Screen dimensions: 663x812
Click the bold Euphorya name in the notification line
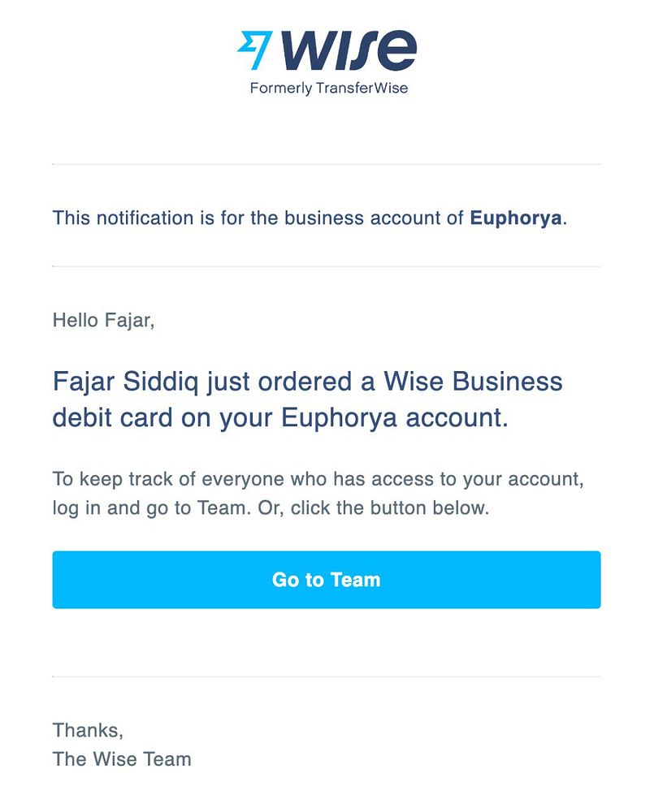pos(516,218)
